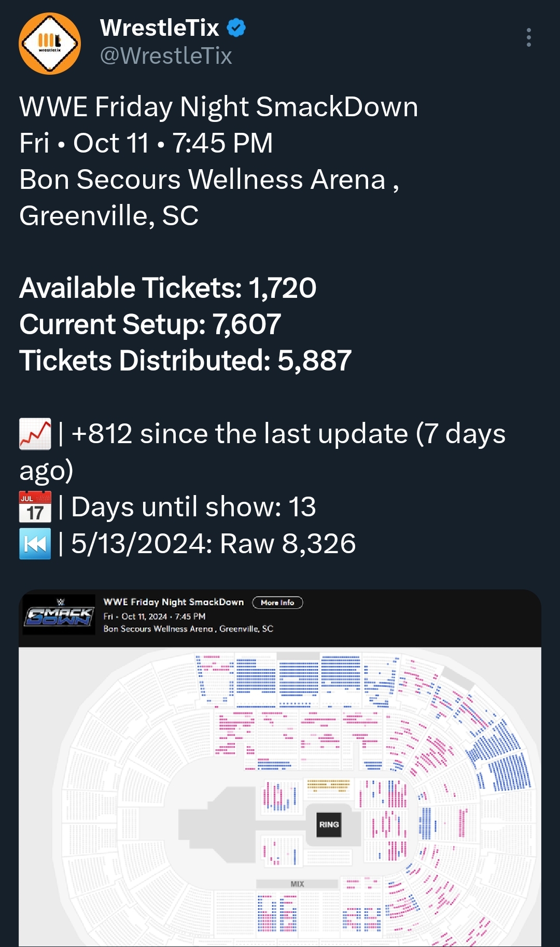Click the WrestleTix display name
560x947 pixels.
[160, 28]
